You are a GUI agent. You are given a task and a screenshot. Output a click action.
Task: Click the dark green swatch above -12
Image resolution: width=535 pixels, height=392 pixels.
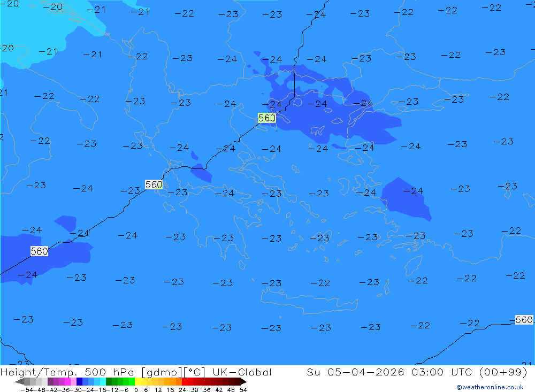pyautogui.click(x=109, y=381)
